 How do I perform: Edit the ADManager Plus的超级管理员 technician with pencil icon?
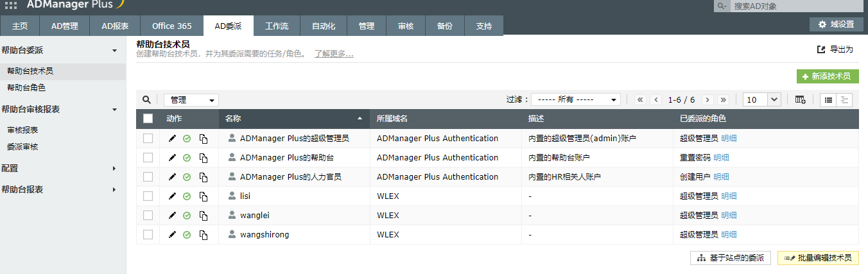pyautogui.click(x=172, y=138)
